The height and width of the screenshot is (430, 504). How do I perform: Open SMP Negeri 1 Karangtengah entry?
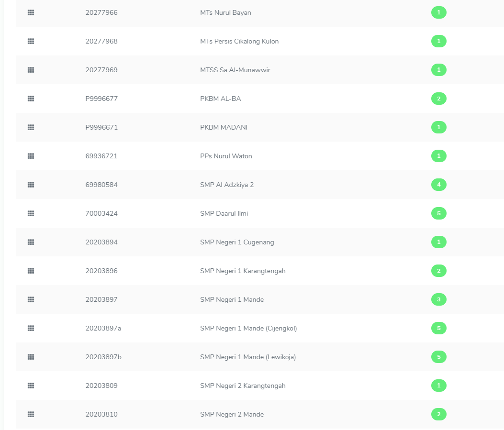[243, 271]
